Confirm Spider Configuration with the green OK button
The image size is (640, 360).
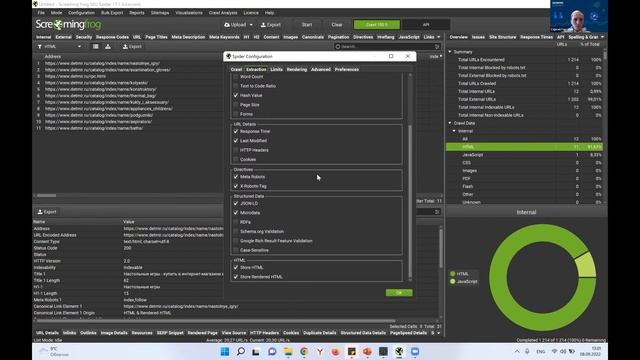click(x=399, y=293)
